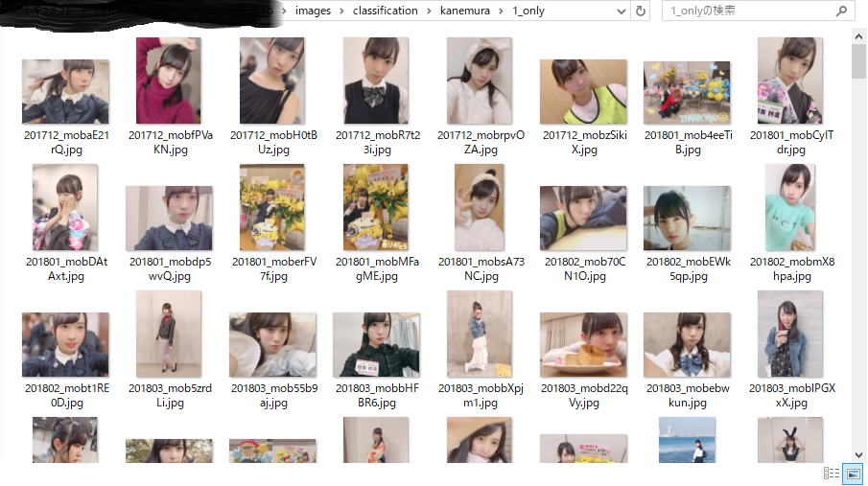
Task: Switch to details list view
Action: (x=832, y=474)
